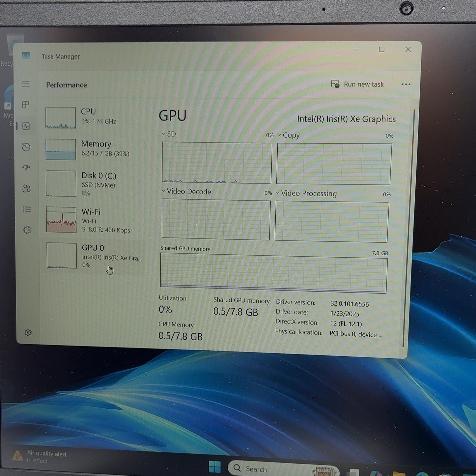The width and height of the screenshot is (476, 476).
Task: Open the Video Decode graph dropdown
Action: (x=186, y=191)
